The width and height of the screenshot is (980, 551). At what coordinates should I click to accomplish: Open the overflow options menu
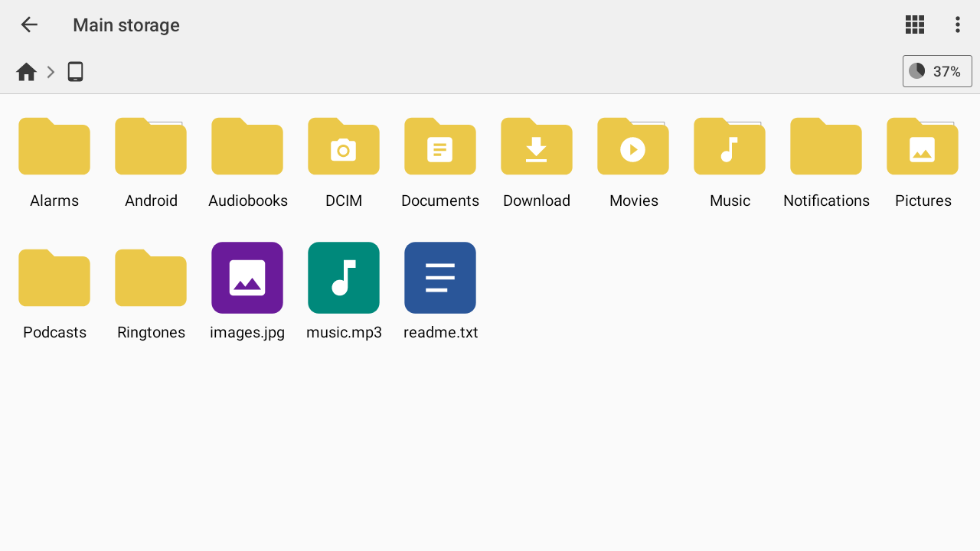click(x=957, y=24)
